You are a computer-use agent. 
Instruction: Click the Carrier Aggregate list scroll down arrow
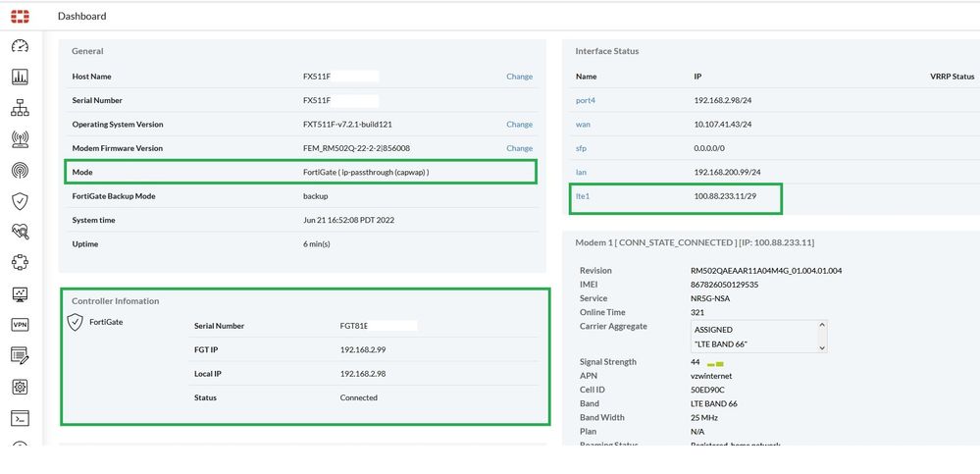822,347
